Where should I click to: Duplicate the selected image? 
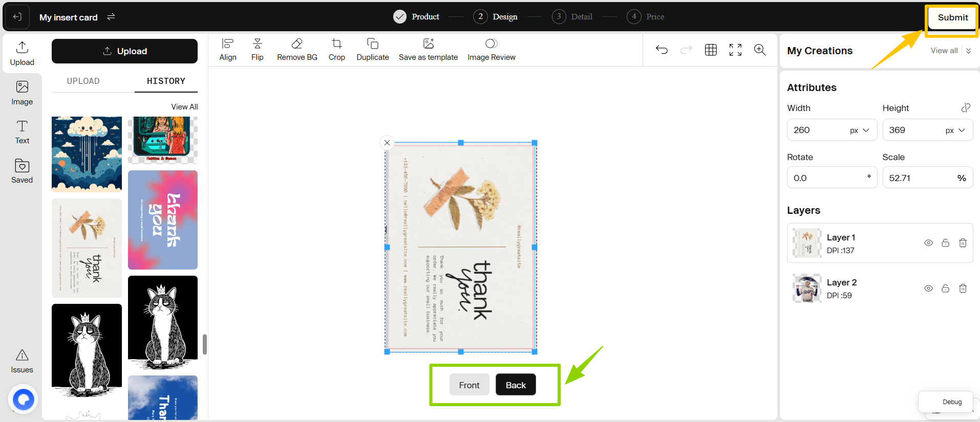[x=372, y=44]
